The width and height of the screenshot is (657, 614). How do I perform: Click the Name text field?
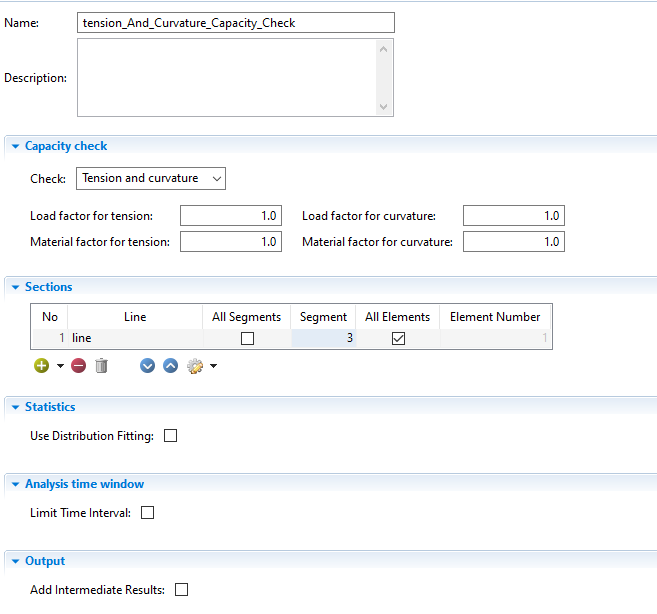click(x=235, y=23)
